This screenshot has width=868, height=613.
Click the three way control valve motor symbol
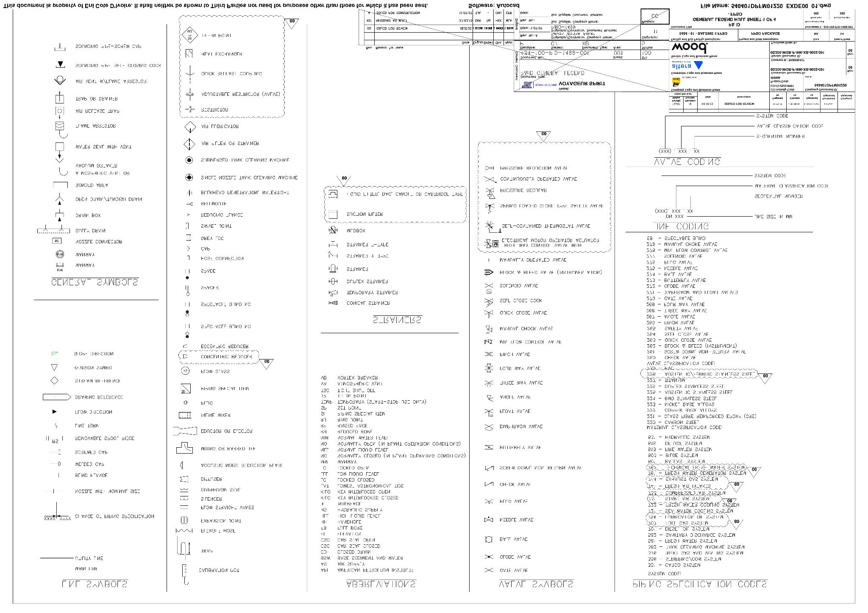click(492, 243)
